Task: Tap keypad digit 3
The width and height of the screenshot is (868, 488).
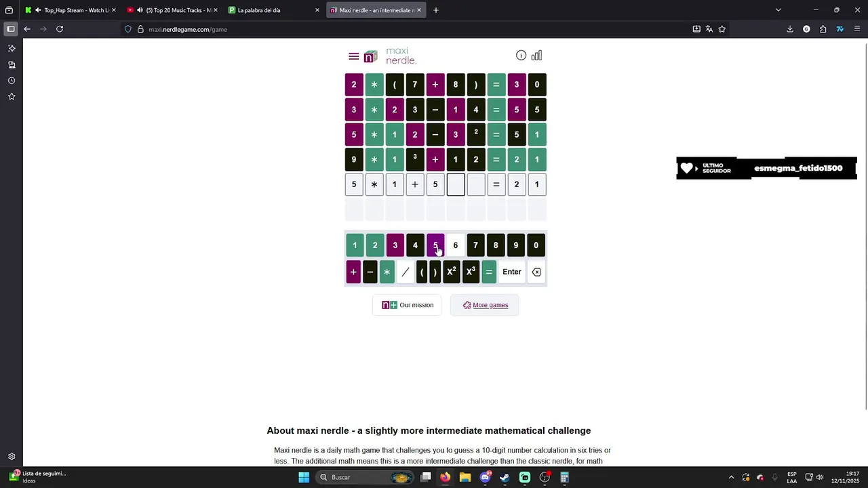Action: click(395, 245)
